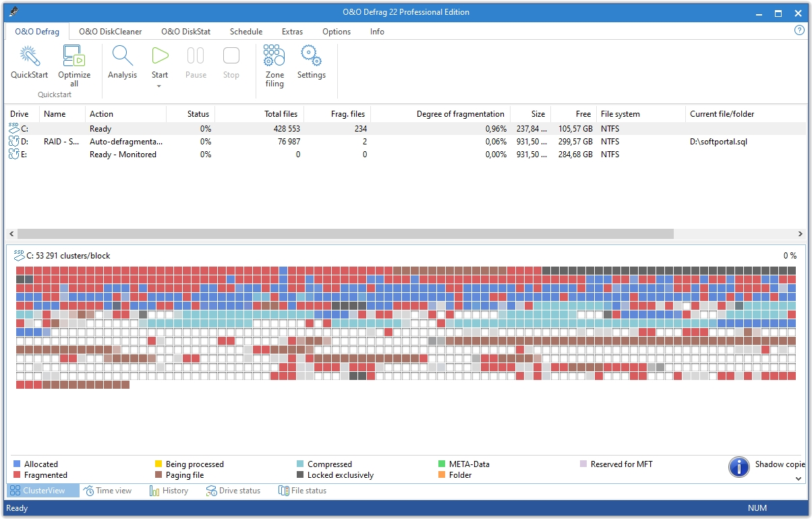Click the 'Auto-defragmenta...' action cell
Image resolution: width=812 pixels, height=519 pixels.
(x=126, y=142)
